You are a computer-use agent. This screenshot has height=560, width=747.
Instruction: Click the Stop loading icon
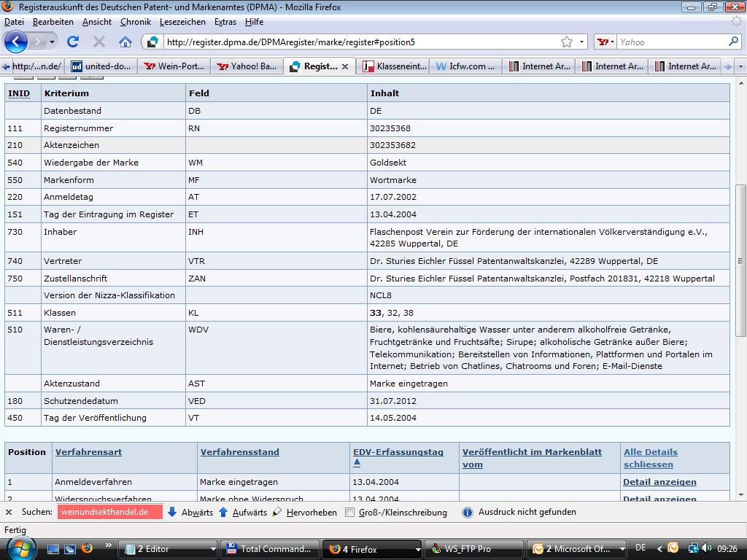(99, 42)
